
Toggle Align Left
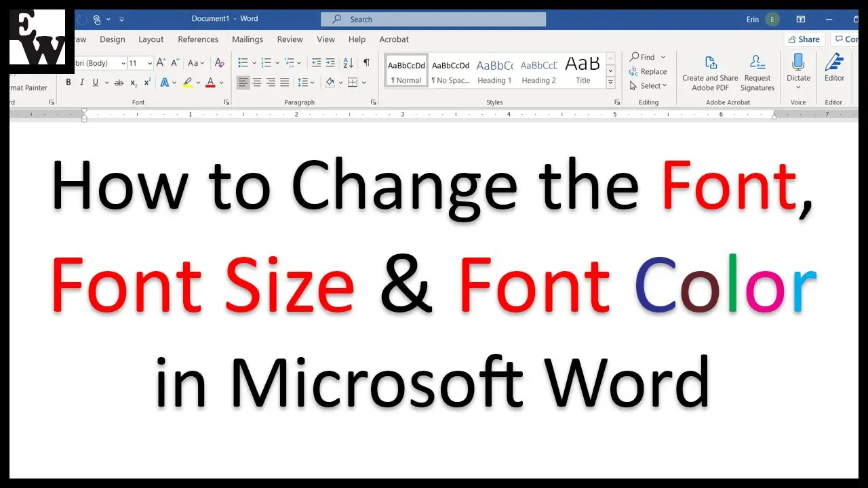(243, 83)
